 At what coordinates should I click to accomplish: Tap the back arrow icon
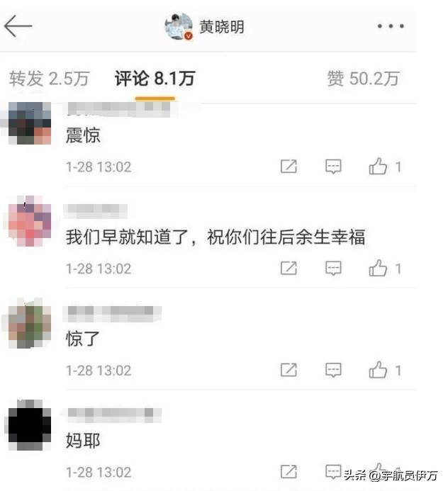[x=18, y=26]
